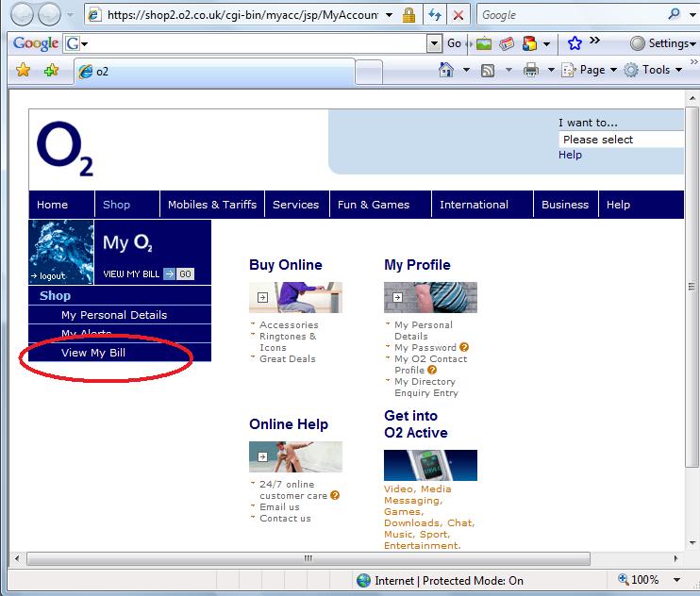Open the address bar history dropdown
700x596 pixels.
[x=389, y=15]
